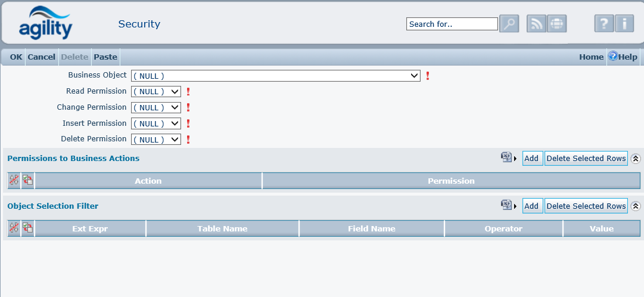Viewport: 644px width, 297px height.
Task: Open the info icon in header
Action: 624,24
